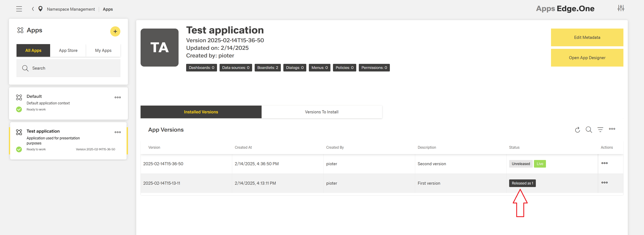Open Namespace Management breadcrumb link
Image resolution: width=644 pixels, height=235 pixels.
click(71, 9)
